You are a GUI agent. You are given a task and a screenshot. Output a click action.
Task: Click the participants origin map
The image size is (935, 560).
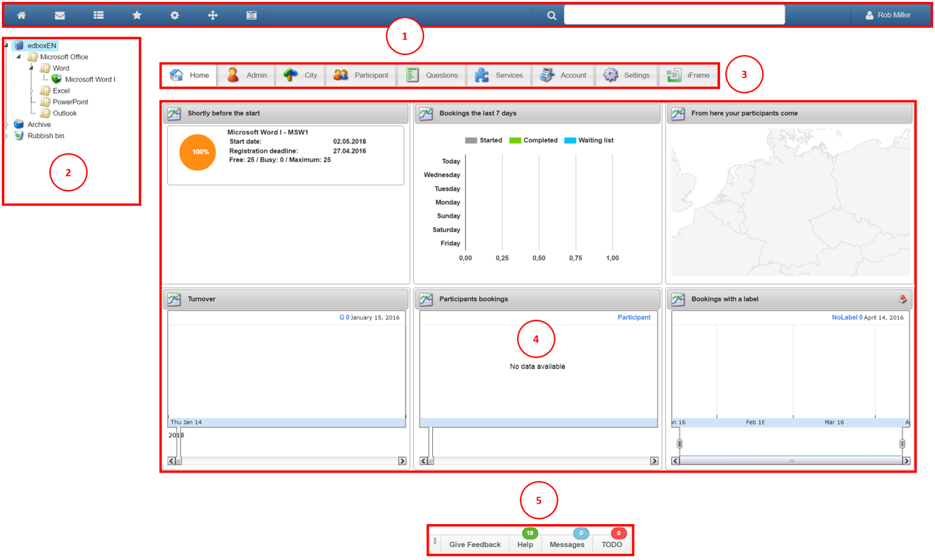pos(791,202)
